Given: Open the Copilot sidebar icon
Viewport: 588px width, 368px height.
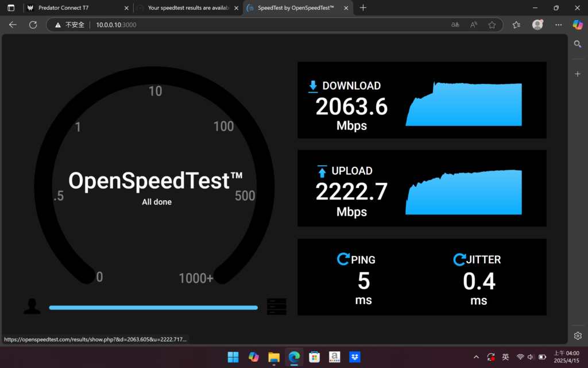Looking at the screenshot, I should click(x=578, y=25).
